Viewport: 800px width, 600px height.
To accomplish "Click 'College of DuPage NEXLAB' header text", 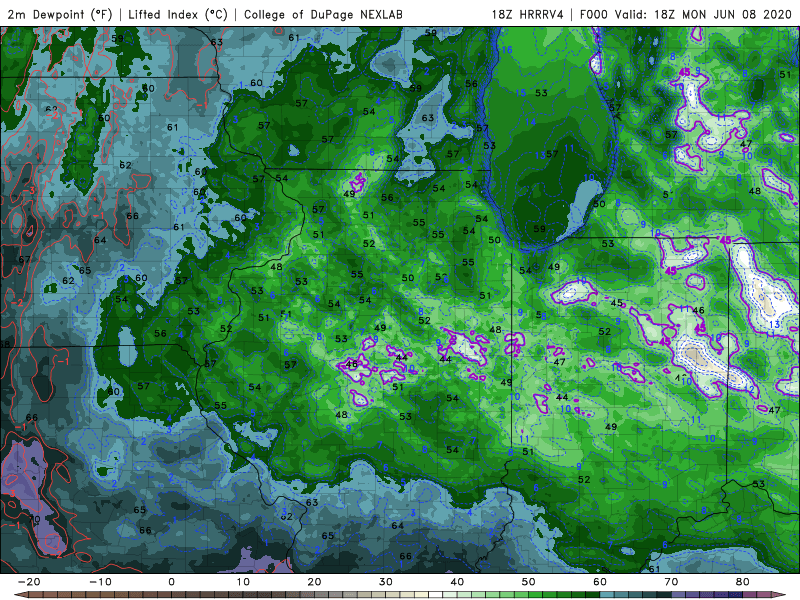I will click(x=323, y=14).
